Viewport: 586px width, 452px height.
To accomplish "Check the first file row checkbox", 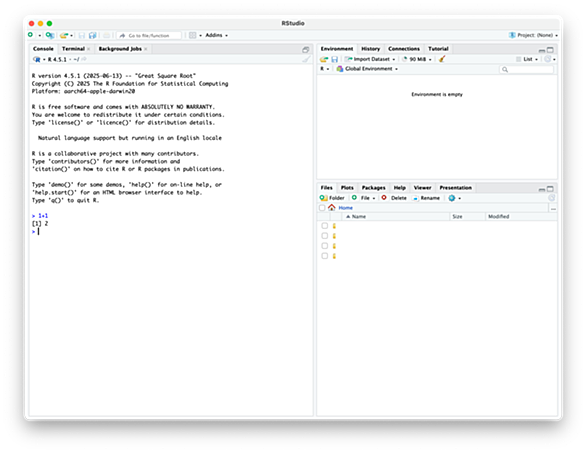I will click(324, 226).
